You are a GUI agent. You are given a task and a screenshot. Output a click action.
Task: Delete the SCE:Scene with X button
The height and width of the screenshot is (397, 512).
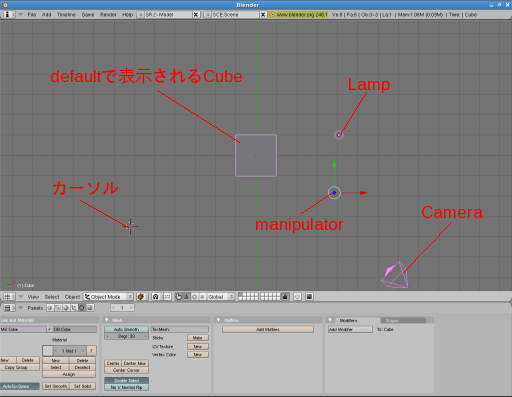pos(263,15)
